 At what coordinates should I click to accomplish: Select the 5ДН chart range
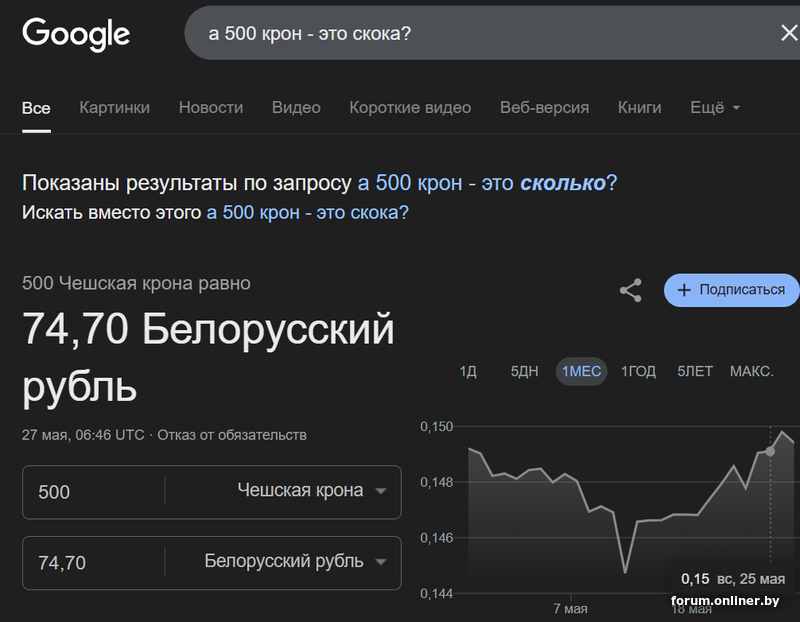[524, 372]
